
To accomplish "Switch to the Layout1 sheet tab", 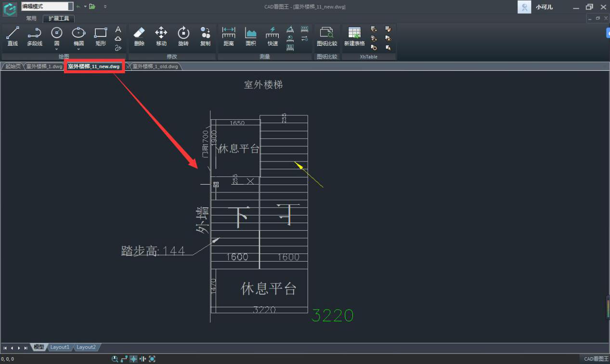I will 60,347.
